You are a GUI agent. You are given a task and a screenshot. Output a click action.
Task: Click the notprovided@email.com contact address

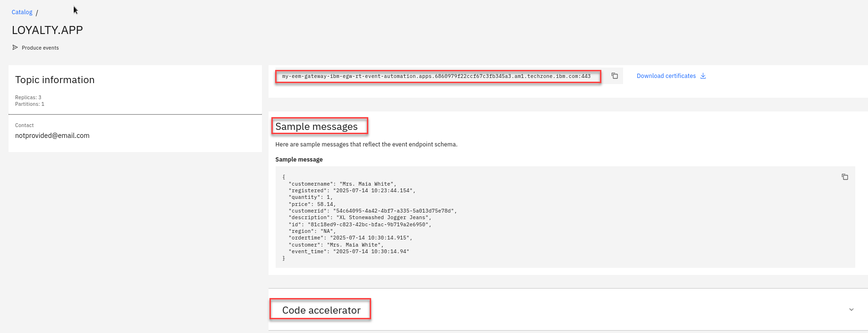pos(52,136)
